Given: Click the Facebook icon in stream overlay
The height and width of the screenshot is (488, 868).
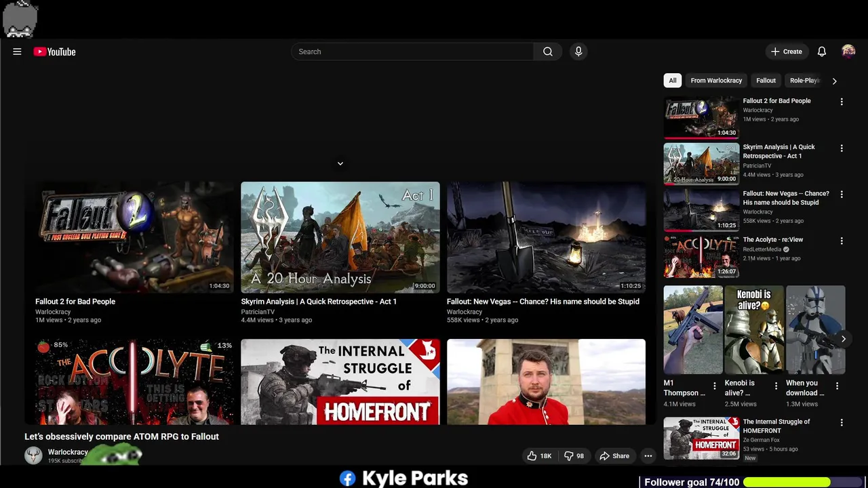Looking at the screenshot, I should point(347,479).
